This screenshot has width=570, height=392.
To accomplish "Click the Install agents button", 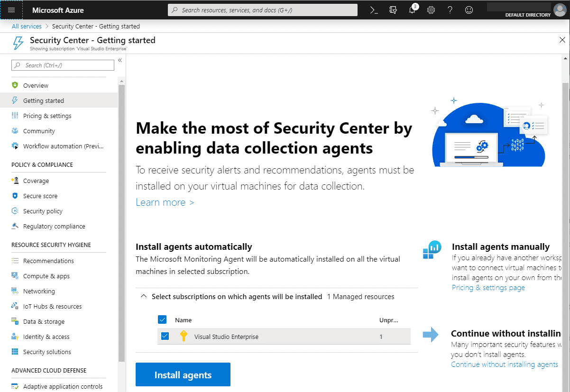I will [x=183, y=374].
